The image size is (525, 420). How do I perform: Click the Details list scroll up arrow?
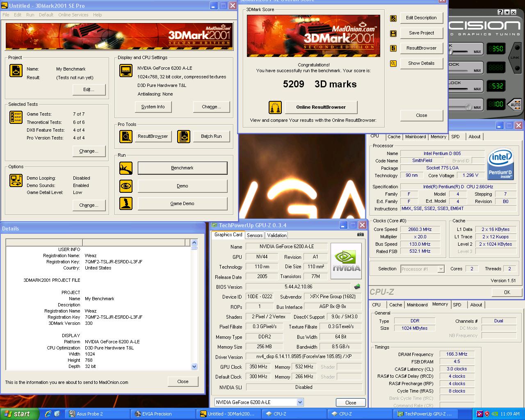(194, 242)
